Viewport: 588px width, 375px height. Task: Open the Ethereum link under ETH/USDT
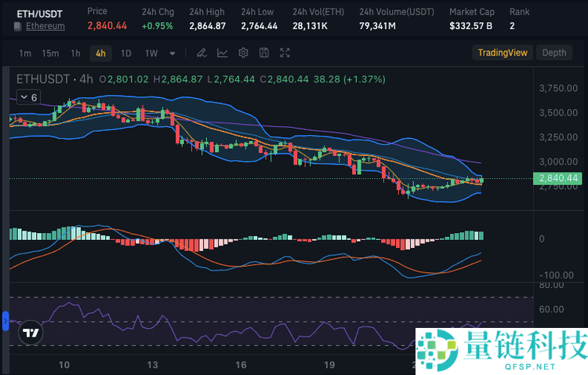(45, 27)
